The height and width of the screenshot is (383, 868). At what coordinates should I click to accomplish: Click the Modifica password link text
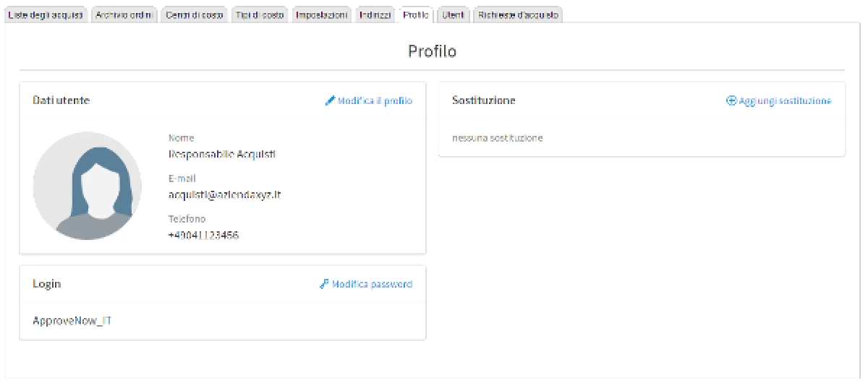pyautogui.click(x=372, y=285)
